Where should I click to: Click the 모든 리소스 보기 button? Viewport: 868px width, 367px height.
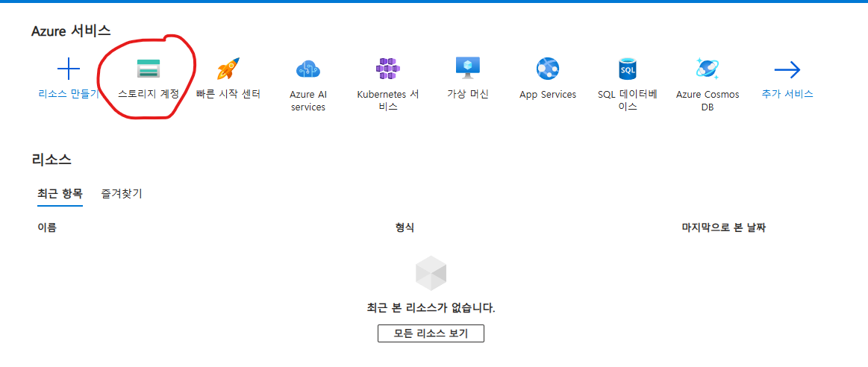[431, 333]
